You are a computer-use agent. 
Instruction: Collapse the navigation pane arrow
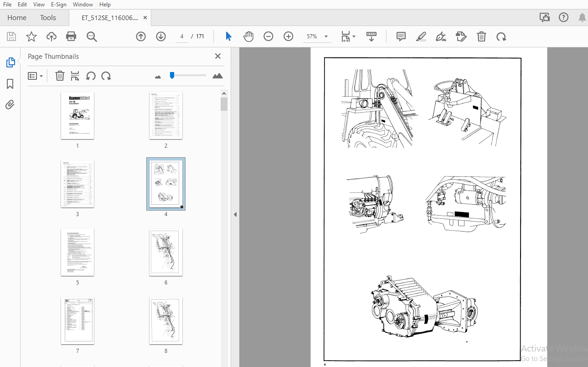pos(235,214)
